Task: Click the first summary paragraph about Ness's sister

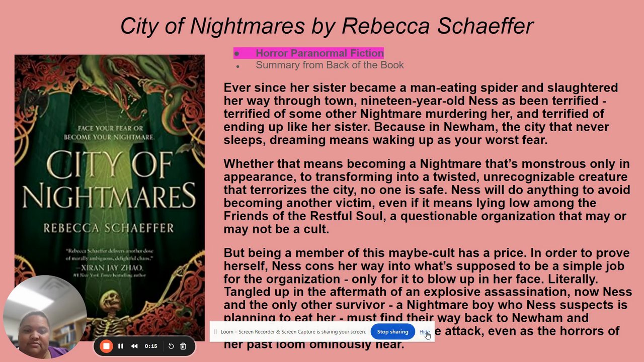Action: pyautogui.click(x=421, y=114)
